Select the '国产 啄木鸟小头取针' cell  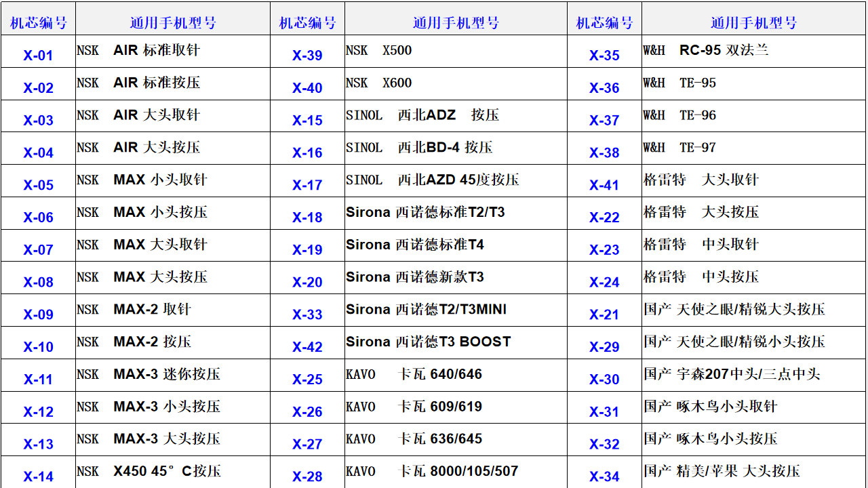754,407
